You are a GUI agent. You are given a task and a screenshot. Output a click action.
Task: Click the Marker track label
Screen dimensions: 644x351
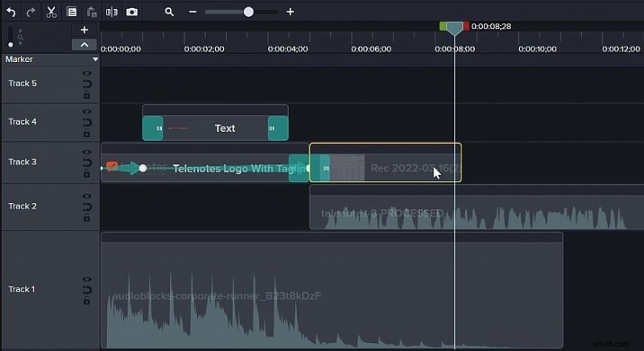point(19,59)
